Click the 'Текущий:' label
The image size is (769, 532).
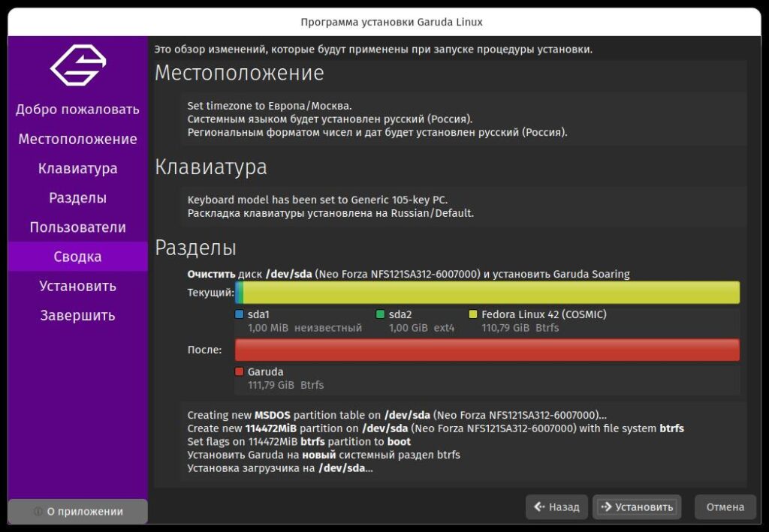point(211,293)
